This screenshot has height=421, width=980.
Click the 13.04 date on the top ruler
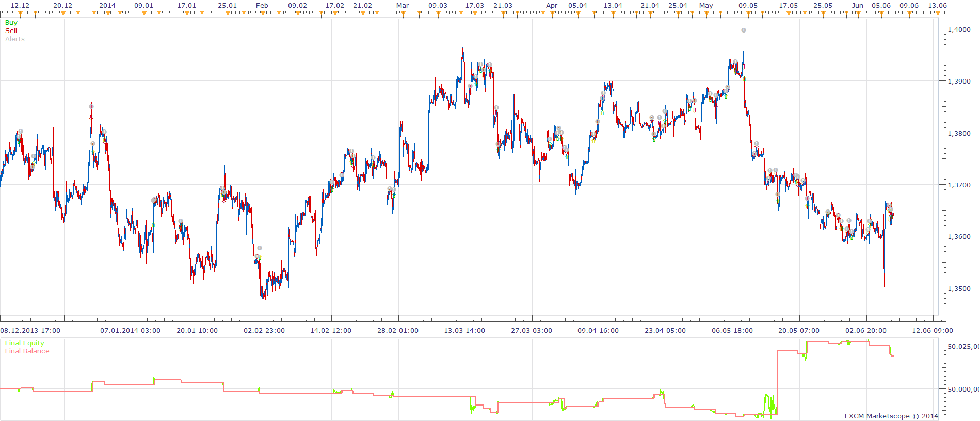pos(613,6)
